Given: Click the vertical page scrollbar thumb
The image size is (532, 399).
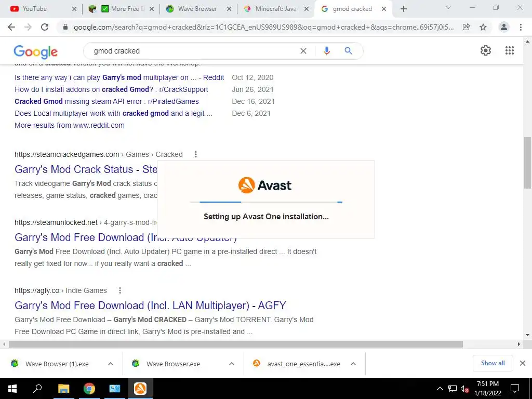Looking at the screenshot, I should [527, 163].
